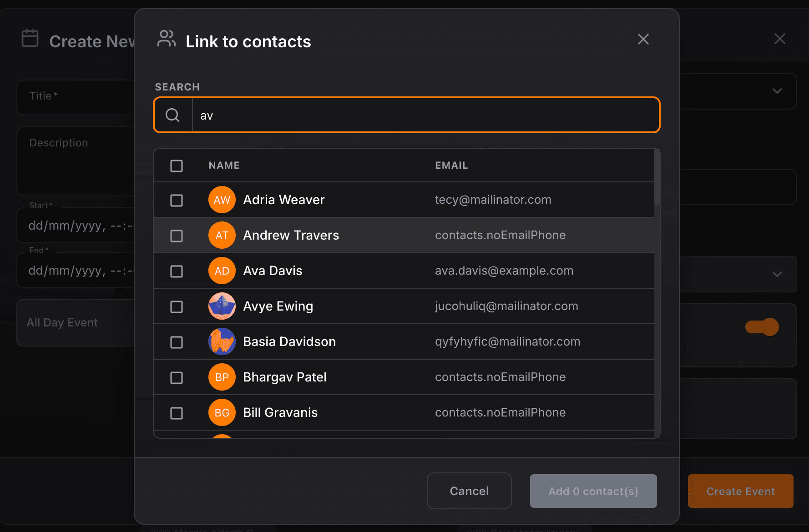809x532 pixels.
Task: Click the Add 0 contacts button
Action: (x=593, y=491)
